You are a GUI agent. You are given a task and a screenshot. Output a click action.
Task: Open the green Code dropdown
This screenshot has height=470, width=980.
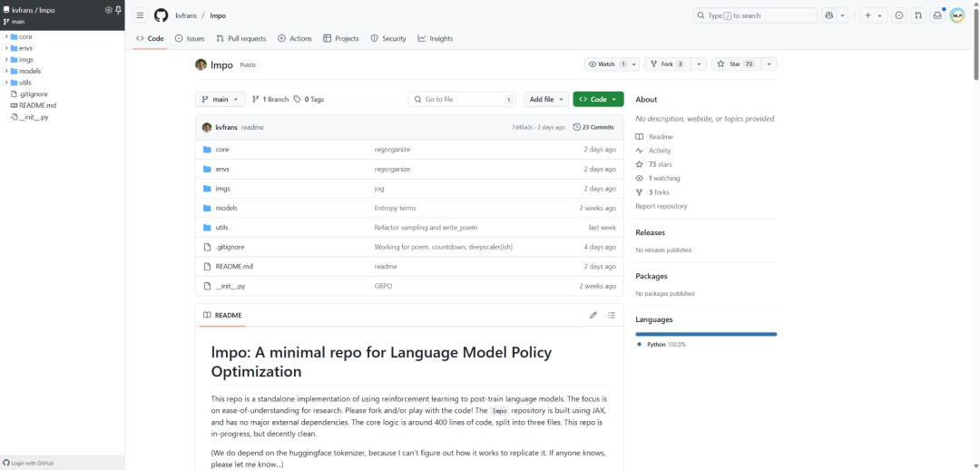click(598, 100)
